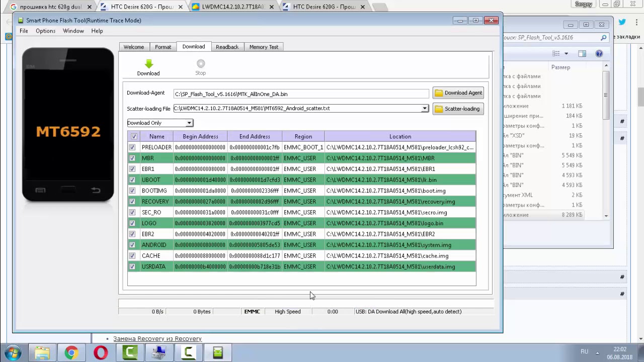Image resolution: width=644 pixels, height=362 pixels.
Task: Click the Explorer search field for SP_Flash_Tool_v5.1616
Action: 552,37
